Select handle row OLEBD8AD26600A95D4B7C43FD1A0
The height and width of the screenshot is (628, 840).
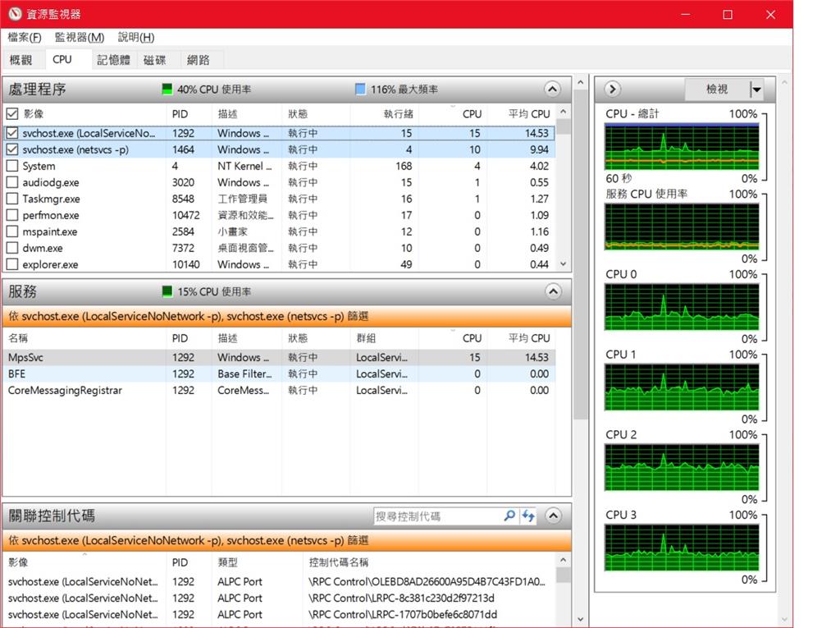(x=279, y=581)
